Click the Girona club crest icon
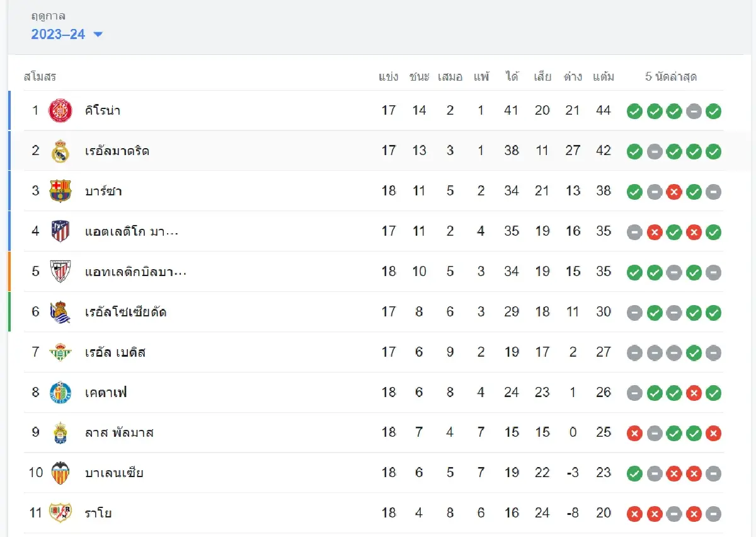The width and height of the screenshot is (756, 537). pos(60,110)
